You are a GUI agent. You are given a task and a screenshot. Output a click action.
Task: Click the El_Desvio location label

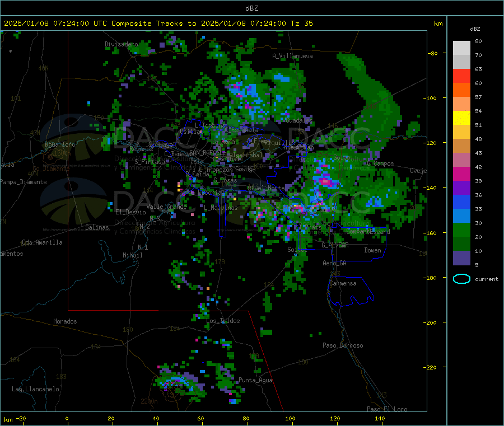point(131,212)
